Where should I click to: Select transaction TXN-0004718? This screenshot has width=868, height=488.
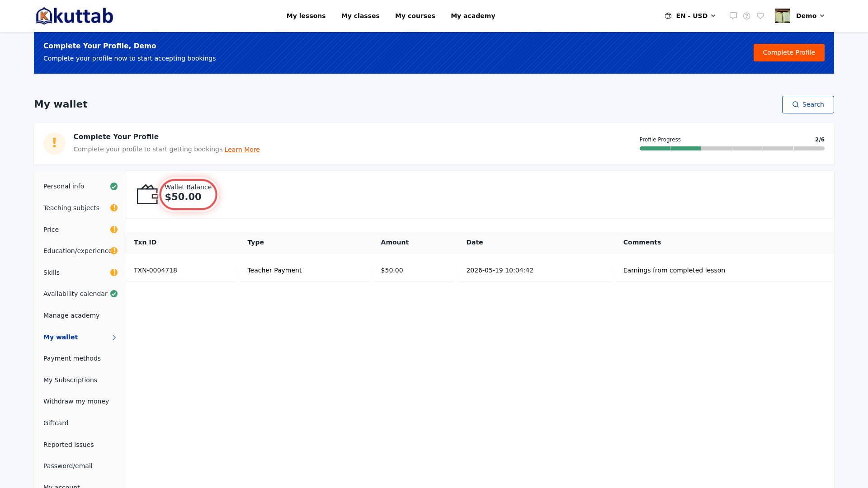tap(156, 270)
